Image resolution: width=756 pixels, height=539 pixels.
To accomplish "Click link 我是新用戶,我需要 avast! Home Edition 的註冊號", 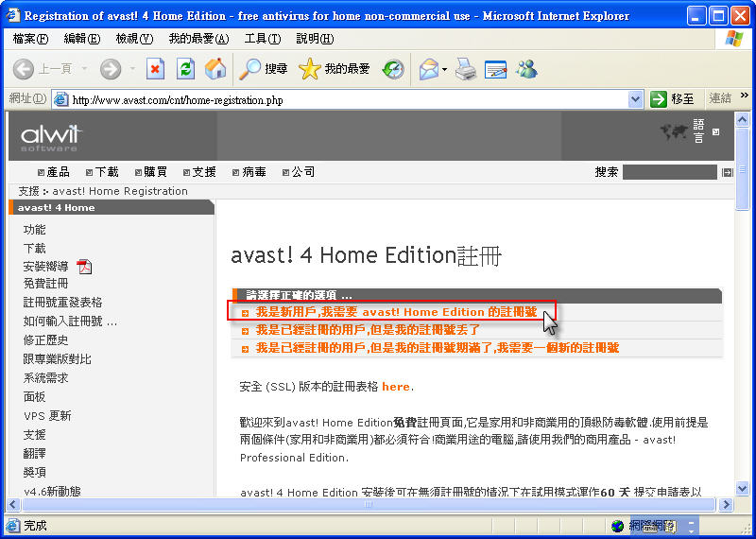I will click(x=396, y=312).
